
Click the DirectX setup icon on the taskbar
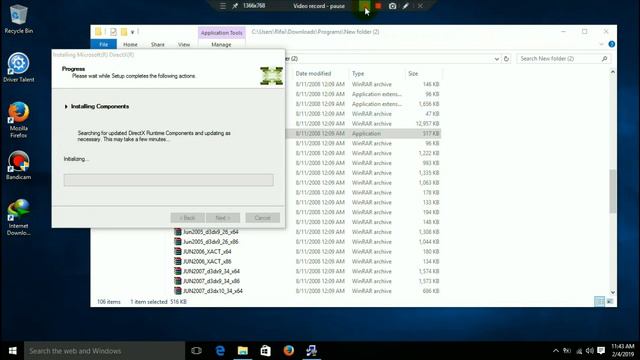click(x=311, y=351)
